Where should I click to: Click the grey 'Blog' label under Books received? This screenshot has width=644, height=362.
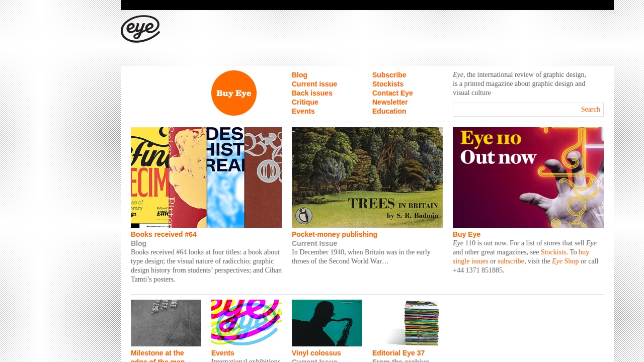point(138,243)
